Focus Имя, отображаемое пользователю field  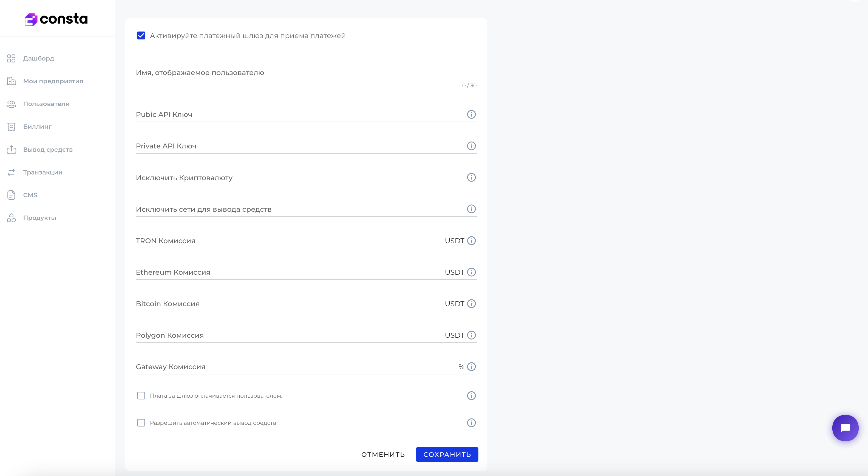(306, 73)
